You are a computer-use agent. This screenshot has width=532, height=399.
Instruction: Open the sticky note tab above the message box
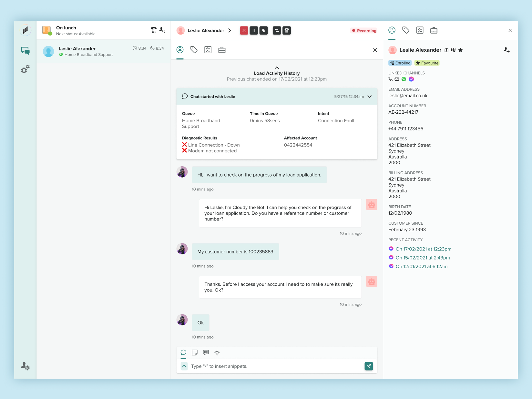coord(195,353)
